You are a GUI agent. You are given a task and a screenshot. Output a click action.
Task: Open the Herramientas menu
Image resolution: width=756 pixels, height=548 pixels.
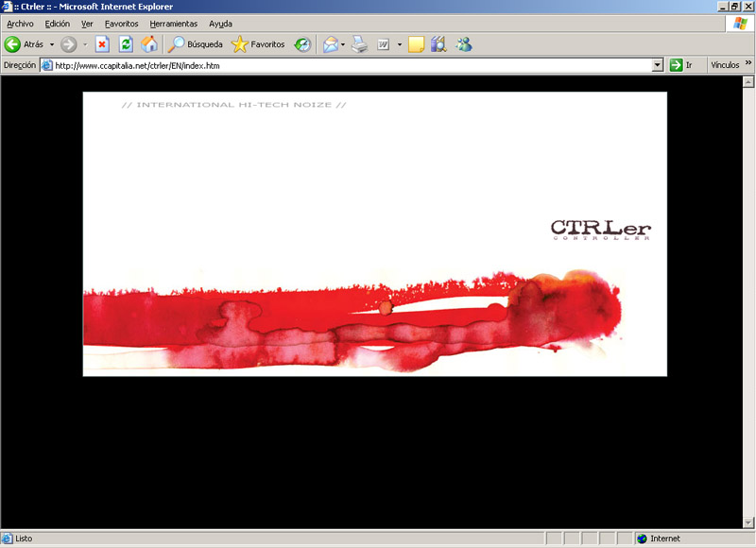click(174, 24)
